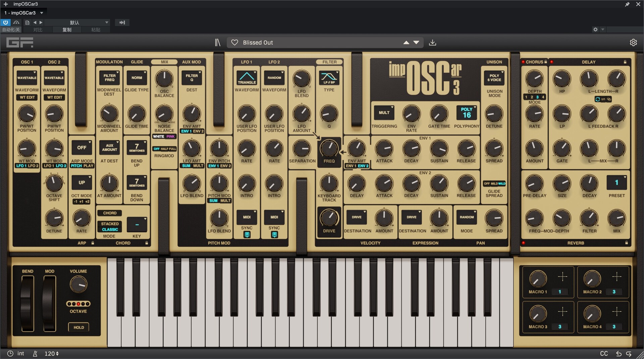The height and width of the screenshot is (359, 644).
Task: Select the MIX tab
Action: pos(164,62)
